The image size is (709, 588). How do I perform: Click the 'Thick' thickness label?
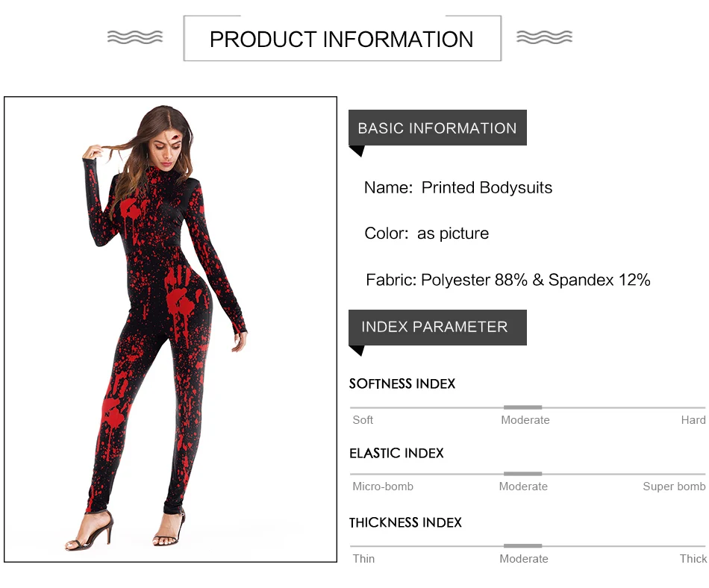click(x=693, y=559)
